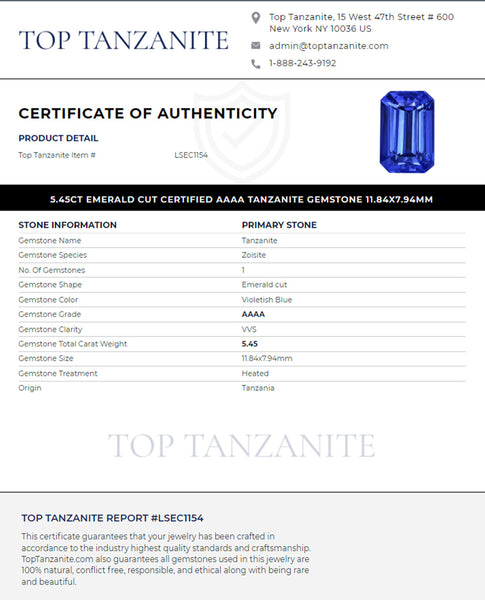This screenshot has height=600, width=485.
Task: Click the value 'Violetish Blue'
Action: (x=267, y=300)
